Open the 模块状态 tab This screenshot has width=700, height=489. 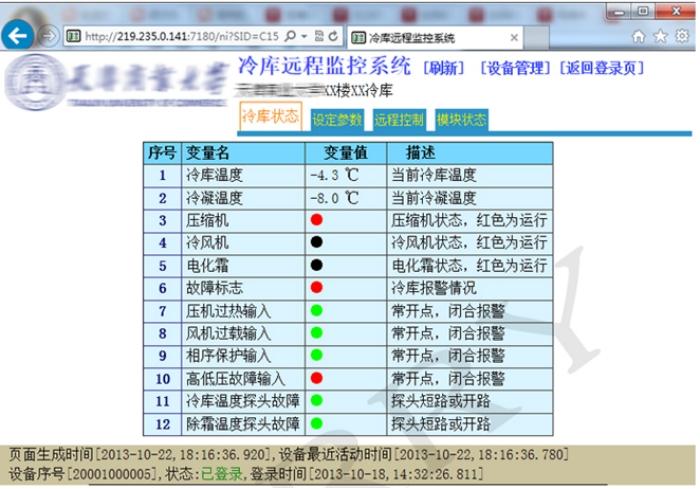[461, 119]
